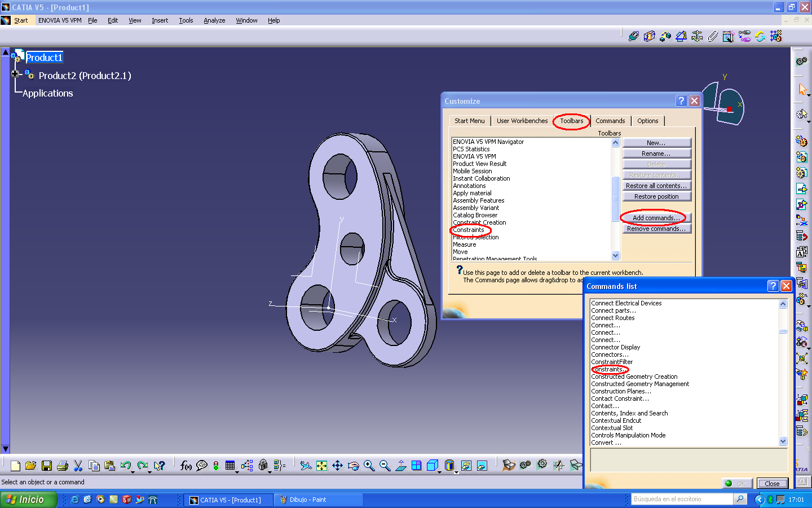This screenshot has width=812, height=508.
Task: Switch to the Commands tab
Action: click(610, 121)
